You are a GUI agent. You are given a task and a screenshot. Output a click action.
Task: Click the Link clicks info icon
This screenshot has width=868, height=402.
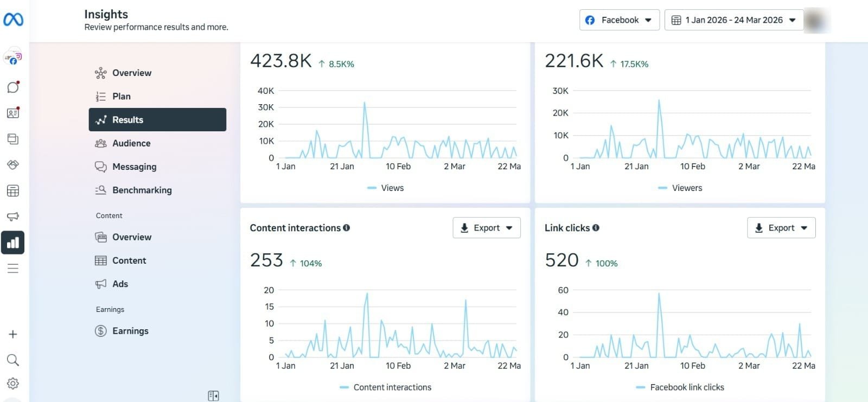click(596, 228)
